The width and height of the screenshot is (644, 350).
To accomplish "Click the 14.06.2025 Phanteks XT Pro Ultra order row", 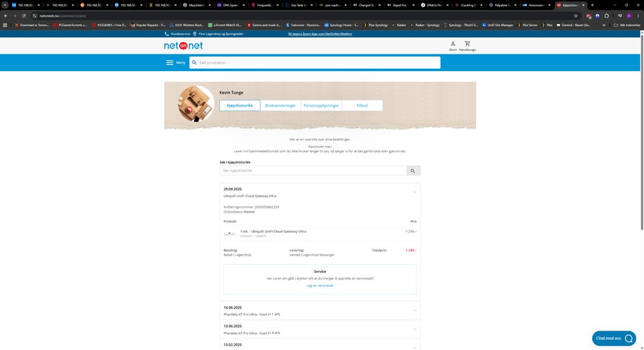I will (x=320, y=310).
